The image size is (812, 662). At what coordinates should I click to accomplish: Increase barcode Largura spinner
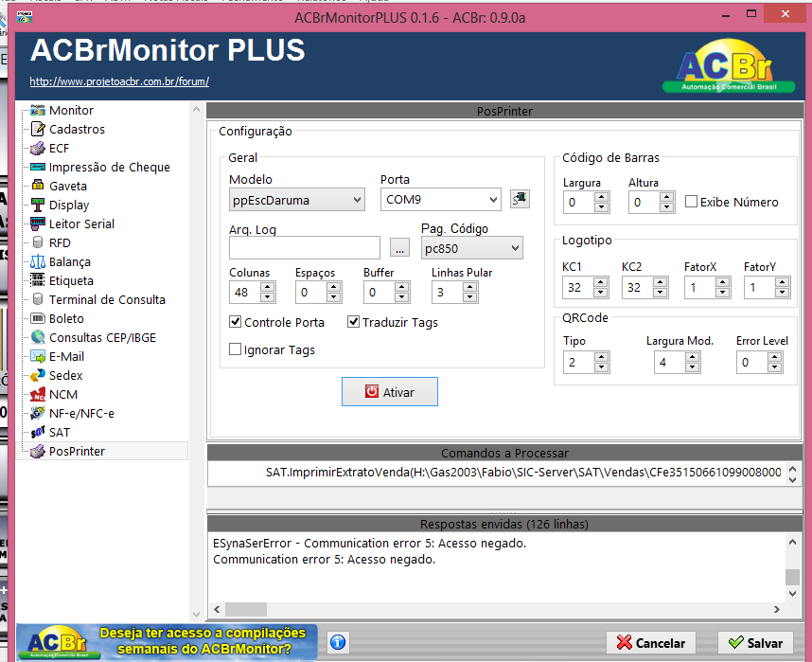coord(601,197)
